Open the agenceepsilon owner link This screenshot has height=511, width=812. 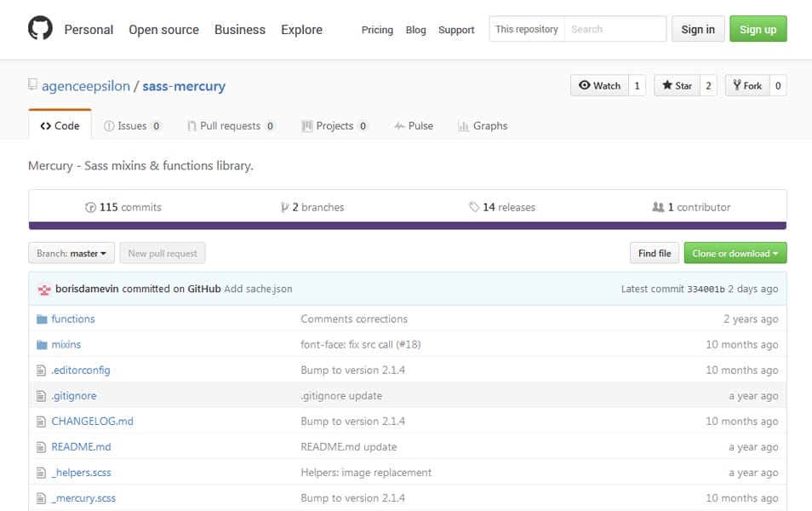(x=86, y=85)
